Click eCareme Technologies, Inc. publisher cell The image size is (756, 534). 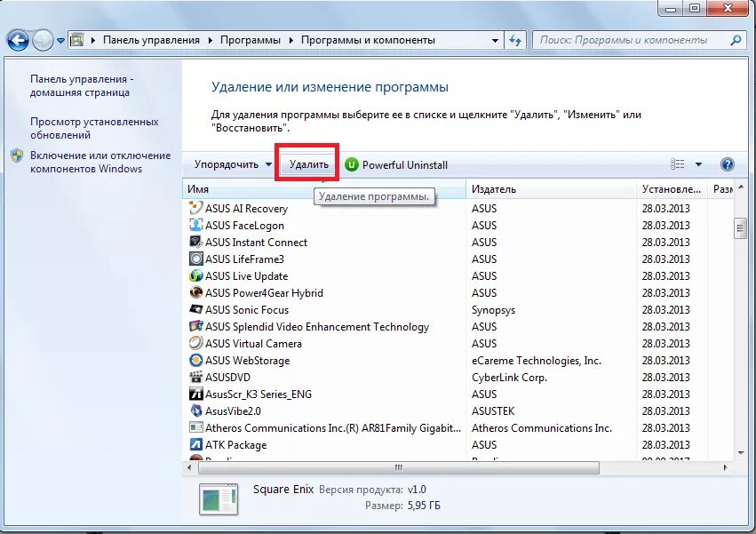tap(537, 361)
